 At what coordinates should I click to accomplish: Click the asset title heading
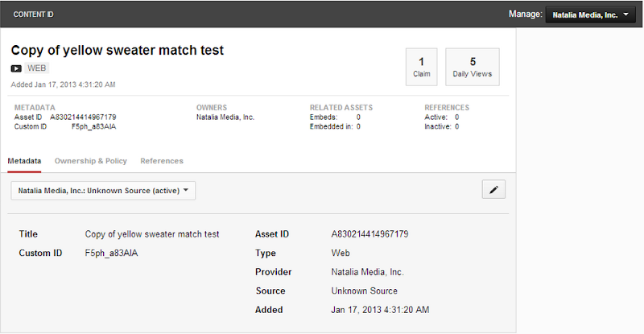[x=117, y=50]
